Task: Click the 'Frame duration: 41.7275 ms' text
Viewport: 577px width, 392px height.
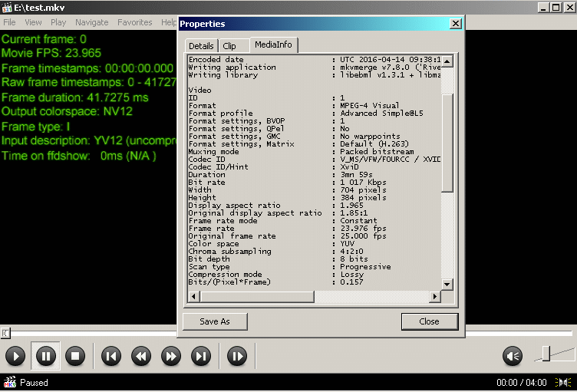Action: click(x=74, y=97)
